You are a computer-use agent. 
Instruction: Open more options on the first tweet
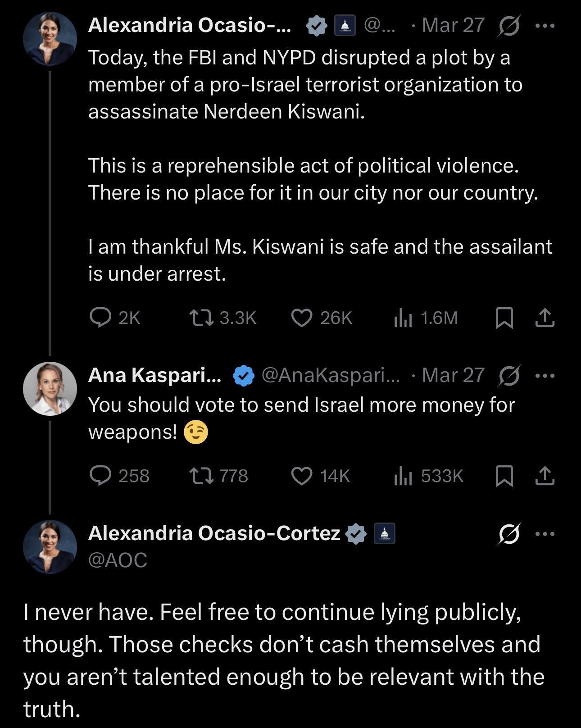[x=545, y=26]
